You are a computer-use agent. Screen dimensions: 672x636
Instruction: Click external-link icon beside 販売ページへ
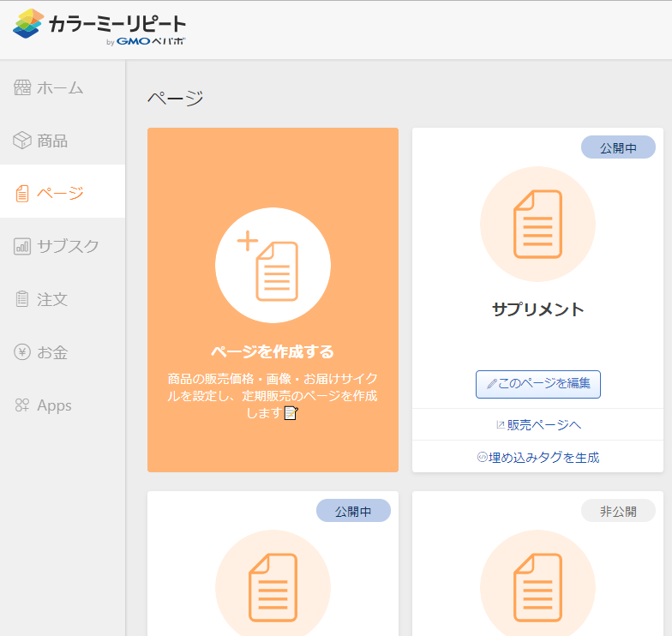(501, 425)
